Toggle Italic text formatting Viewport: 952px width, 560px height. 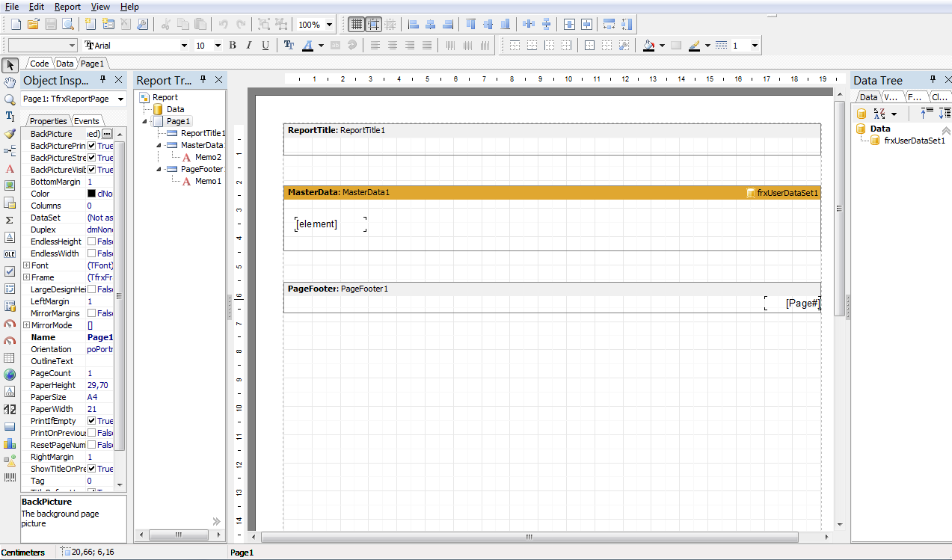pos(249,46)
